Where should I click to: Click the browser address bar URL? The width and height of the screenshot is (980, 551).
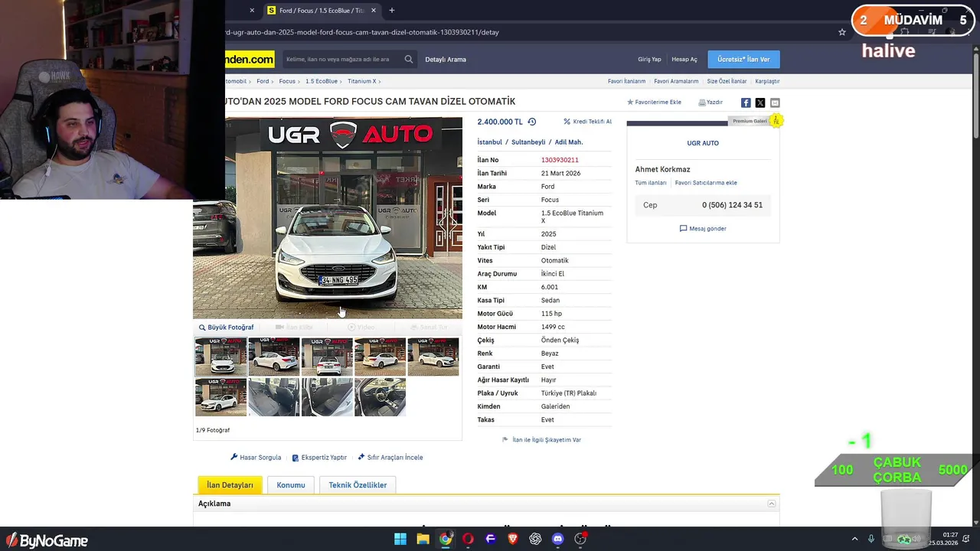(362, 32)
